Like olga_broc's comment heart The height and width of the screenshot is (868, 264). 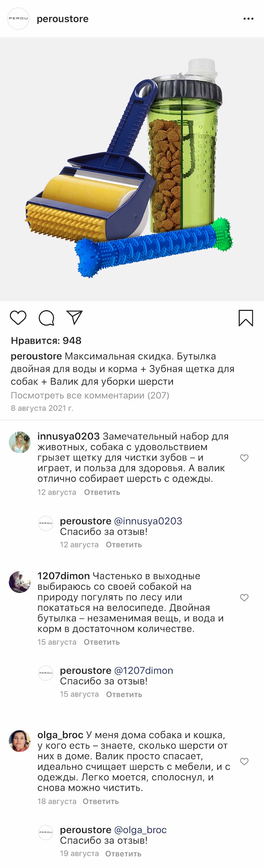pyautogui.click(x=244, y=762)
